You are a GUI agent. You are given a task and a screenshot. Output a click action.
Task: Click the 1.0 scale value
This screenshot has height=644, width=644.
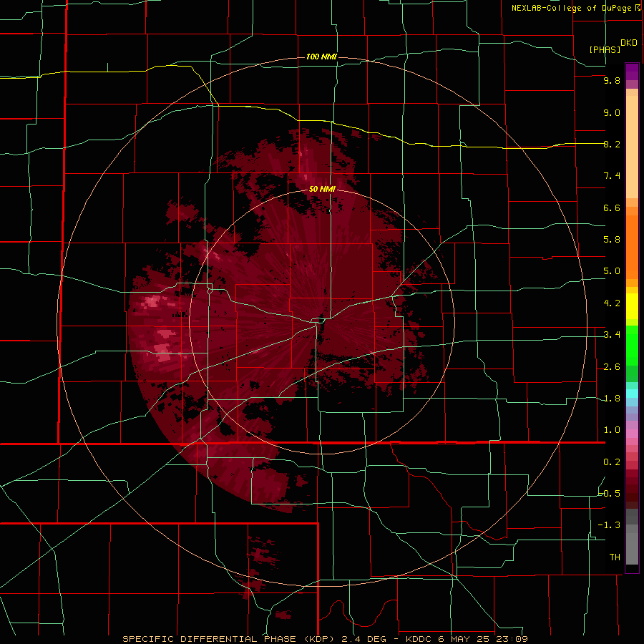click(612, 430)
